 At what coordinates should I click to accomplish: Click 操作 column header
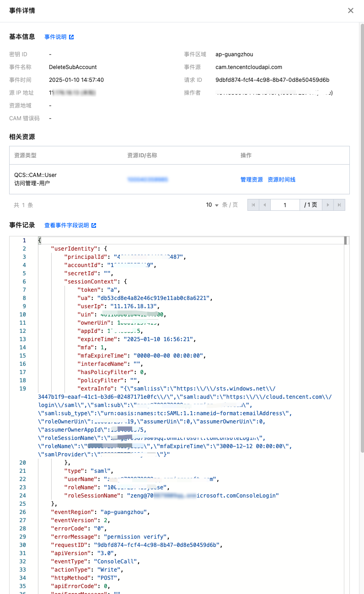coord(246,155)
